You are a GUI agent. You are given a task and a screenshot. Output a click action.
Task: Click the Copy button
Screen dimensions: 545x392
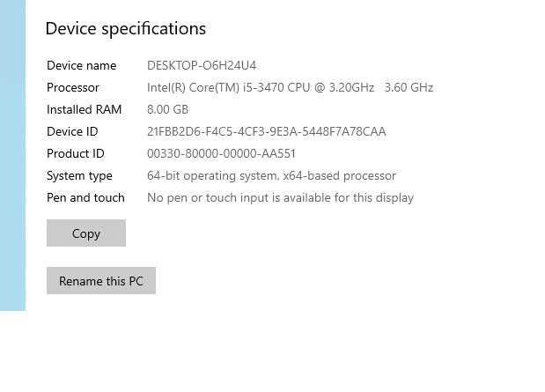tap(86, 233)
